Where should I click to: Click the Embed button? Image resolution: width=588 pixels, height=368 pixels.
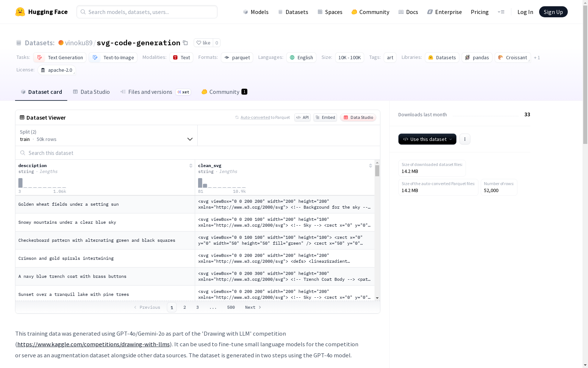325,117
